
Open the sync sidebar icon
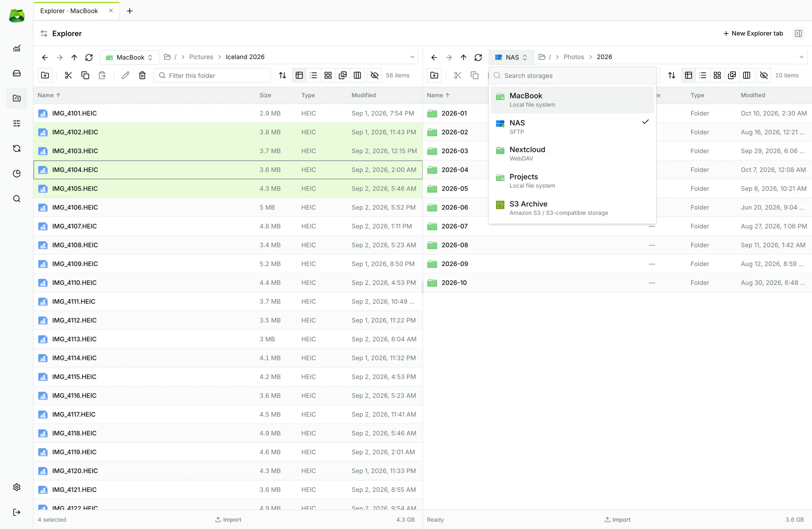point(17,148)
